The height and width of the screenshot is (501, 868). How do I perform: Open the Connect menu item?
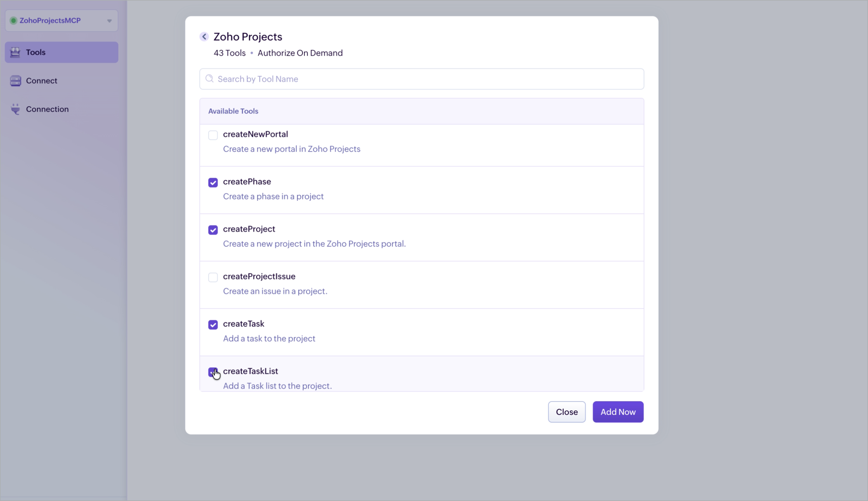click(x=42, y=81)
